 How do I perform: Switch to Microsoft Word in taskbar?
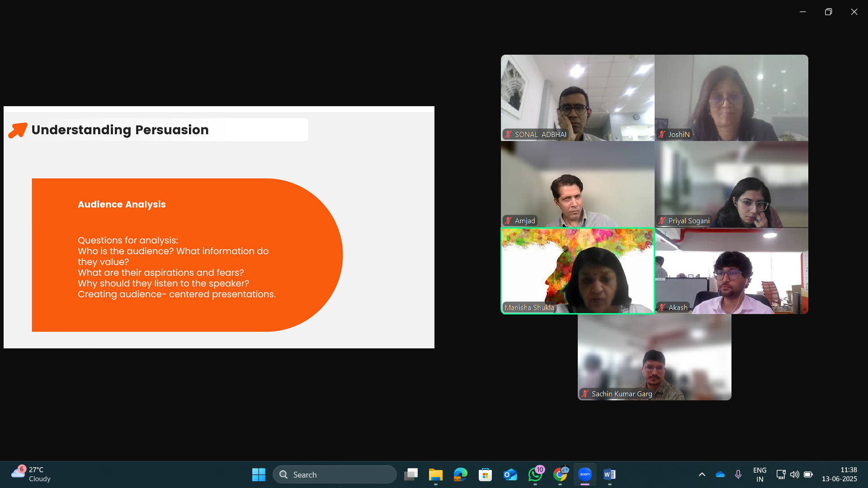[610, 474]
